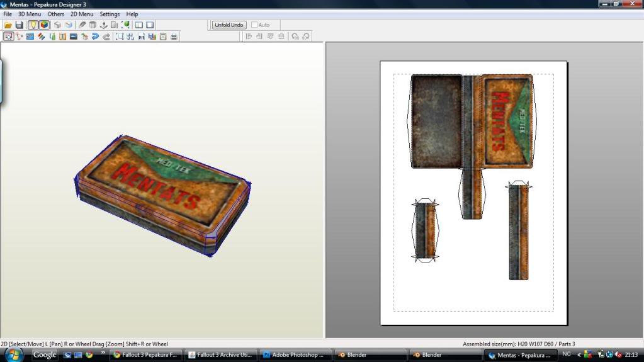644x362 pixels.
Task: Switch to Adobe Photoshop in the taskbar
Action: pos(295,355)
